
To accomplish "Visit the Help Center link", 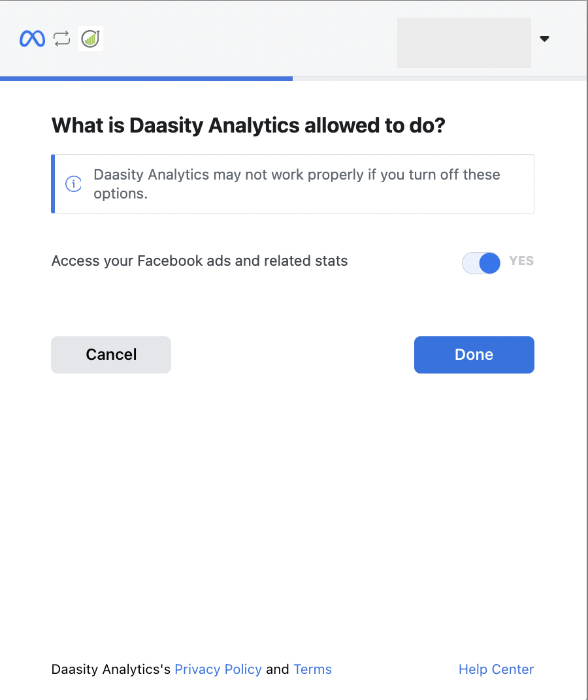I will coord(496,669).
